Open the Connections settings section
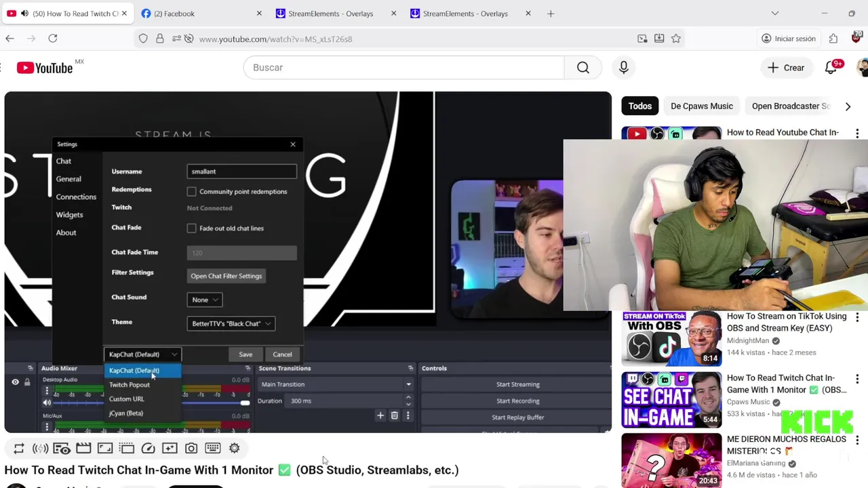Image resolution: width=868 pixels, height=488 pixels. (x=76, y=197)
